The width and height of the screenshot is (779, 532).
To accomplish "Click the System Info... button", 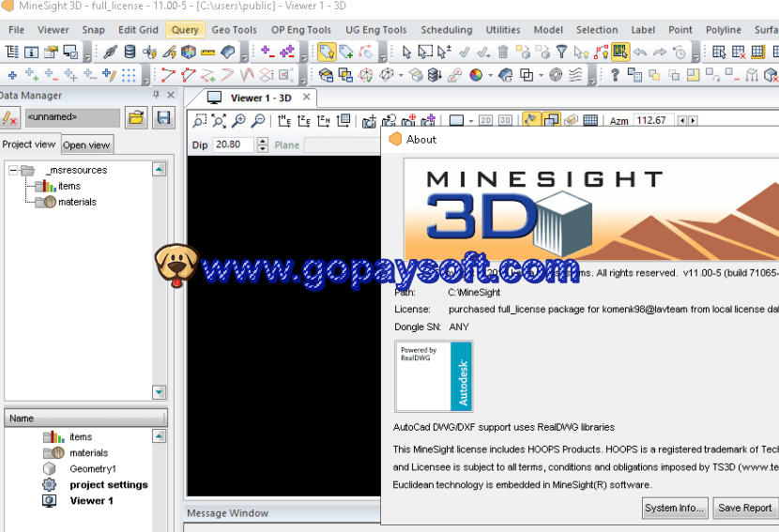I will click(675, 508).
